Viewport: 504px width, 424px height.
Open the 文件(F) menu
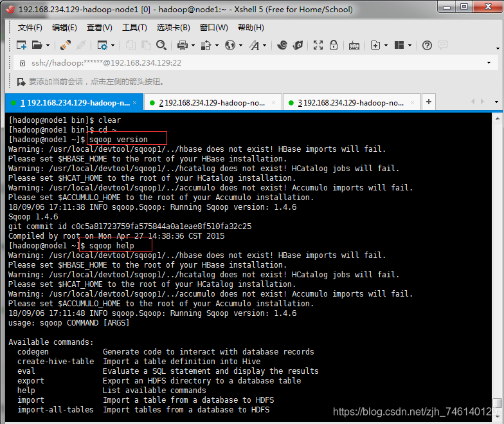(x=30, y=28)
